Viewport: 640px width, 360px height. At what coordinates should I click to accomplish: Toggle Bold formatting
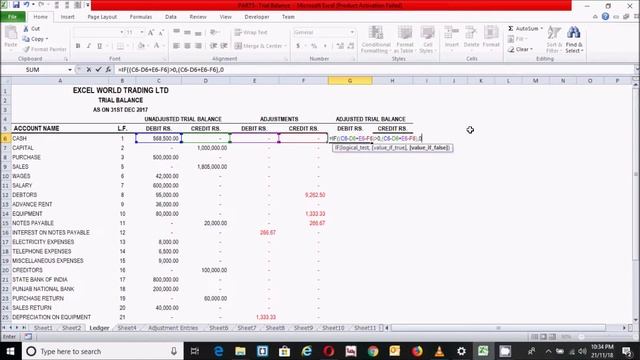point(78,46)
